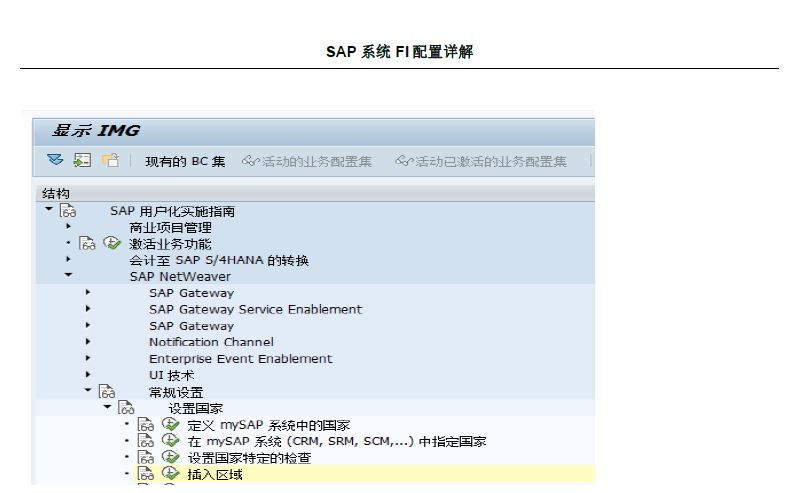
Task: Open 现有的 BC 集 button
Action: [x=185, y=162]
